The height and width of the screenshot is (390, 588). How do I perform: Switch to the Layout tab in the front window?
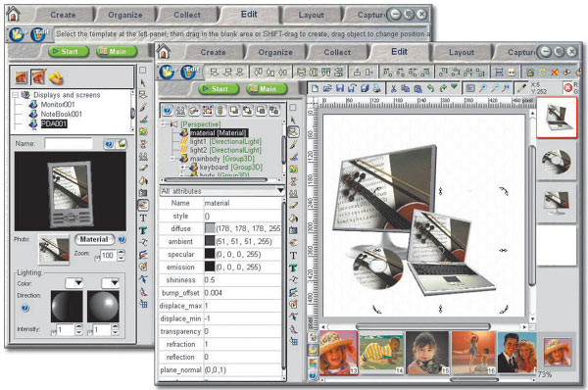[462, 52]
